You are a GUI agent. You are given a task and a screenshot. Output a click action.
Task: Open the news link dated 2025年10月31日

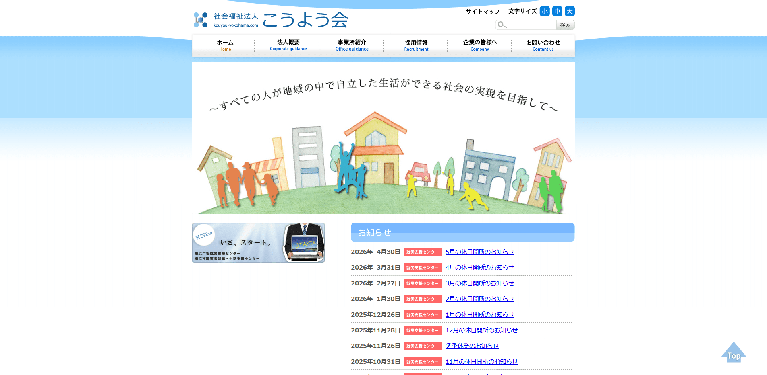pyautogui.click(x=482, y=361)
